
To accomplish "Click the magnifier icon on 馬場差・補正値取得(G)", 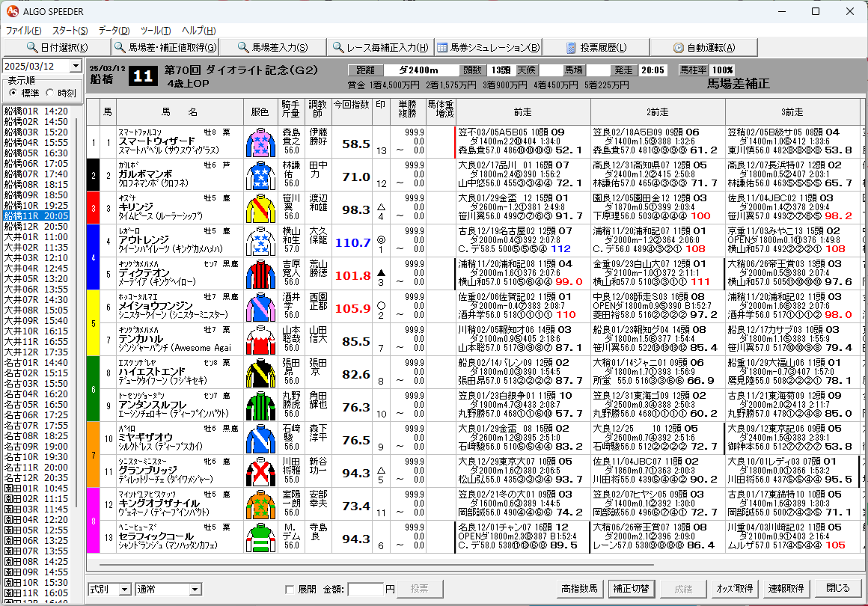I will [x=120, y=48].
